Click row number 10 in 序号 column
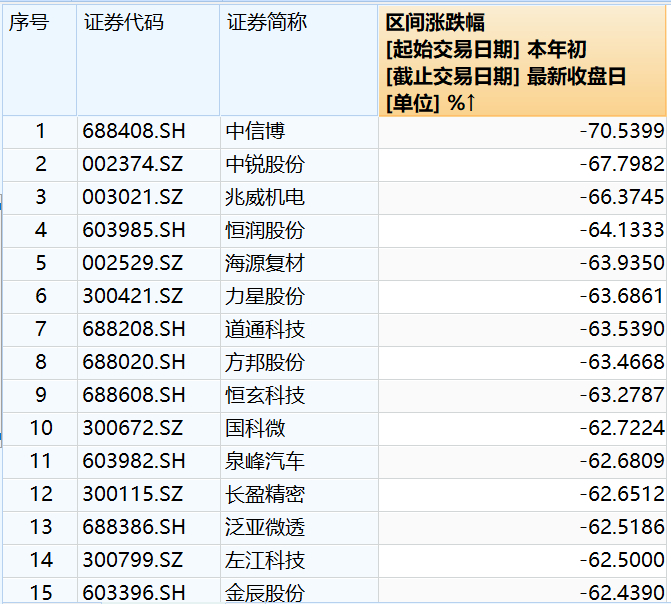Viewport: 671px width, 604px height. 41,428
